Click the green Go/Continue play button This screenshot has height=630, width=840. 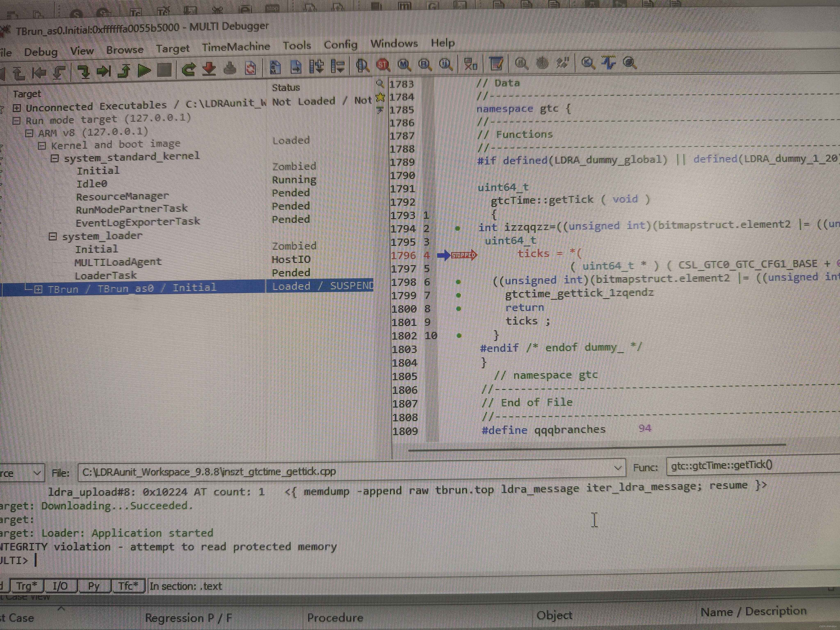click(144, 70)
